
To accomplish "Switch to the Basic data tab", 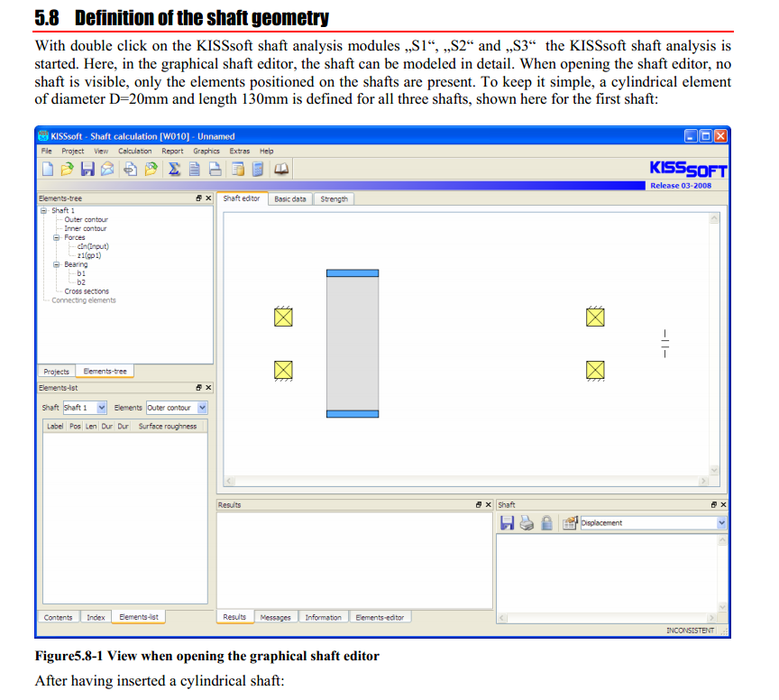I will click(x=289, y=198).
